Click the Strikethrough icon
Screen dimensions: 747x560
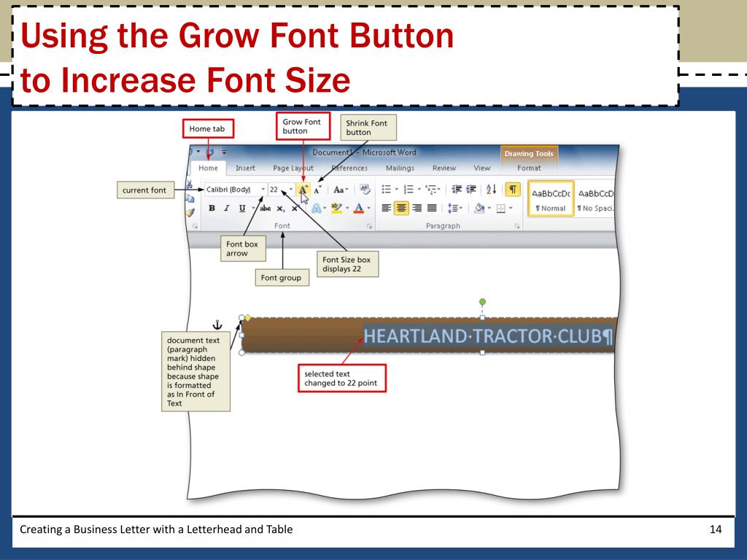coord(266,209)
